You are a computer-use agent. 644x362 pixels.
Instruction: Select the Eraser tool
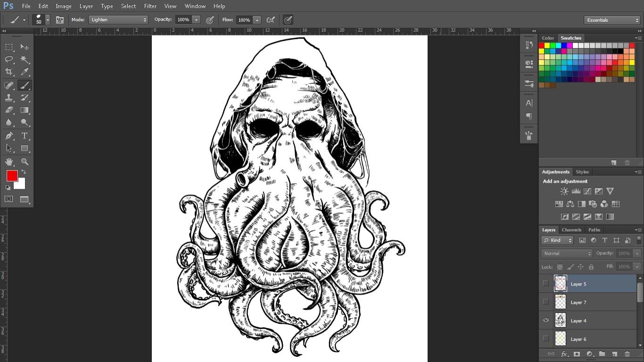pyautogui.click(x=9, y=110)
